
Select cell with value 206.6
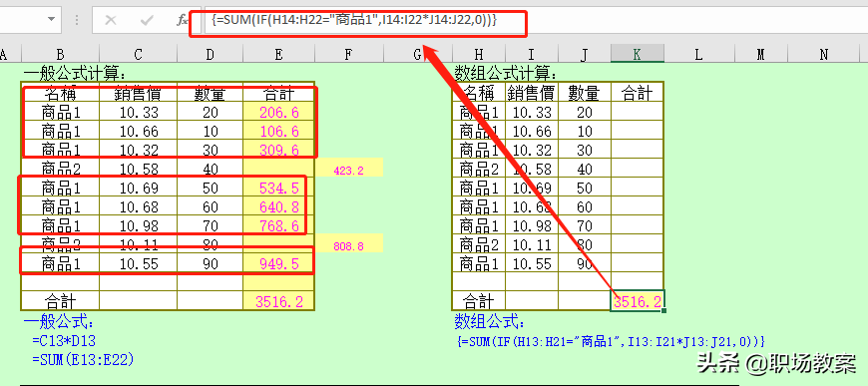(x=278, y=113)
